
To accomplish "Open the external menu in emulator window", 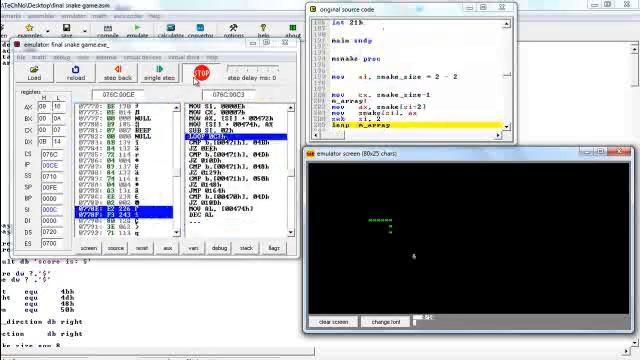I will click(x=106, y=58).
